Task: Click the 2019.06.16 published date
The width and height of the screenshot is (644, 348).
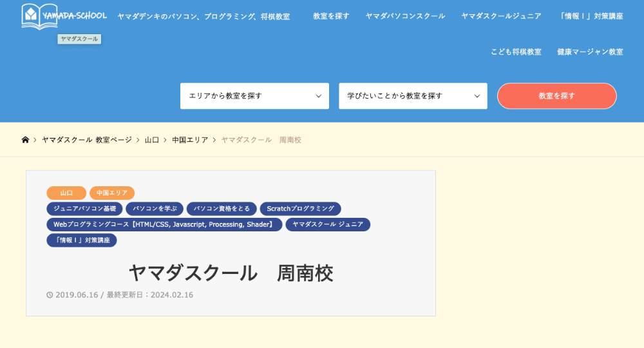Action: click(x=77, y=295)
